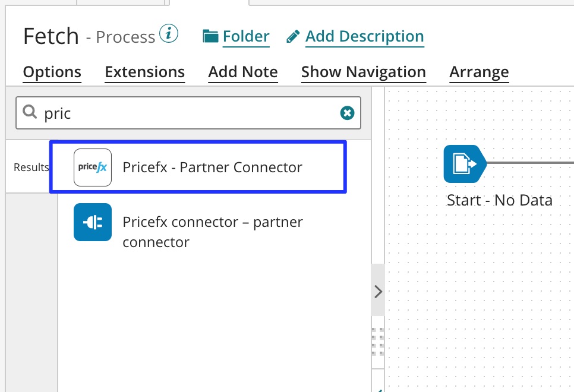Open the Folder link
574x392 pixels.
coord(246,36)
